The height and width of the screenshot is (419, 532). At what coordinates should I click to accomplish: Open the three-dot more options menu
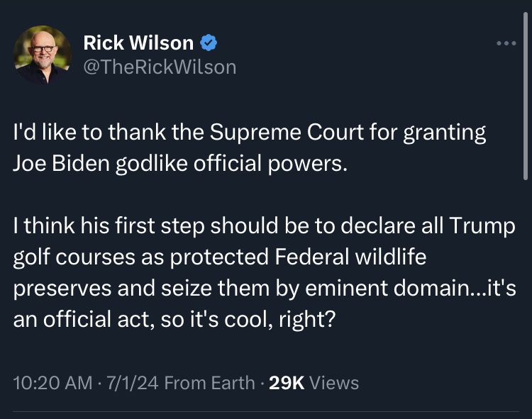pyautogui.click(x=507, y=44)
